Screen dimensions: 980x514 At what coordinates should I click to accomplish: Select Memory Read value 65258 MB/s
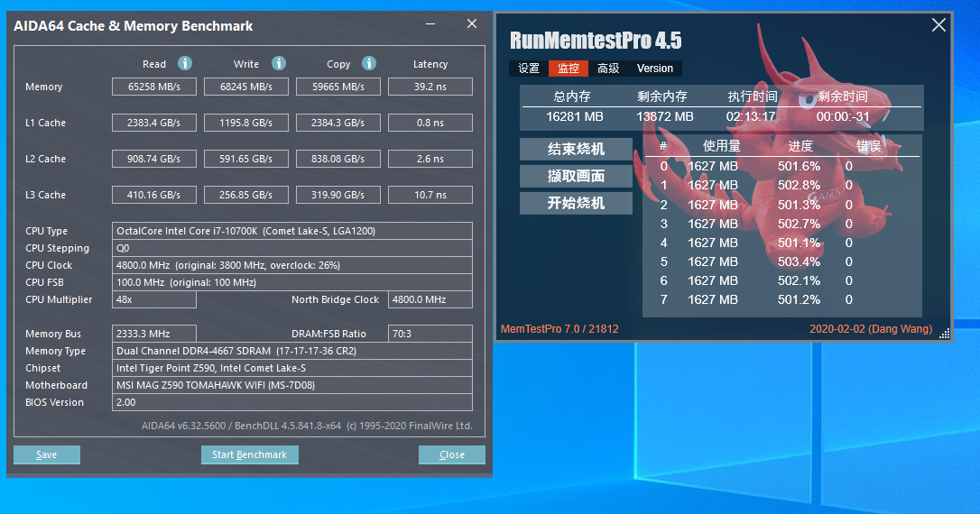[x=153, y=87]
